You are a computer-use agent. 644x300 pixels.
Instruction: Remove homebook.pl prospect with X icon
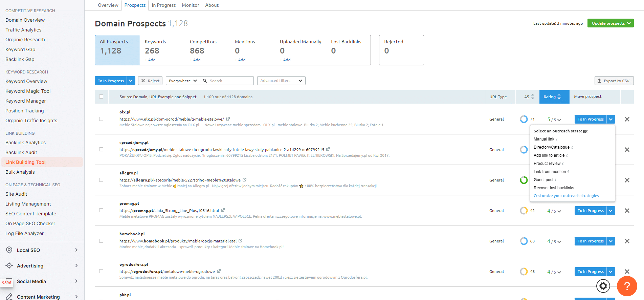(x=627, y=241)
